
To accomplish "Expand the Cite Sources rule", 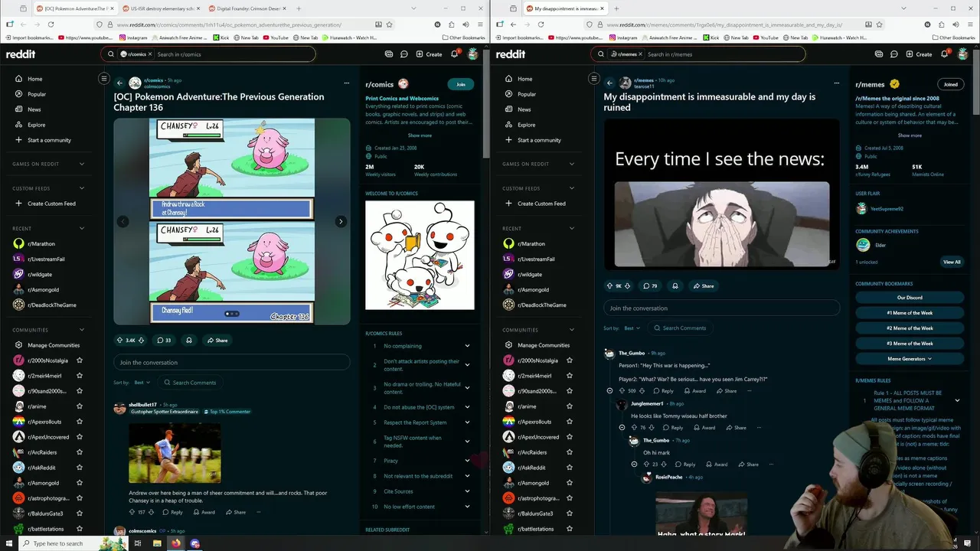I will click(x=467, y=491).
